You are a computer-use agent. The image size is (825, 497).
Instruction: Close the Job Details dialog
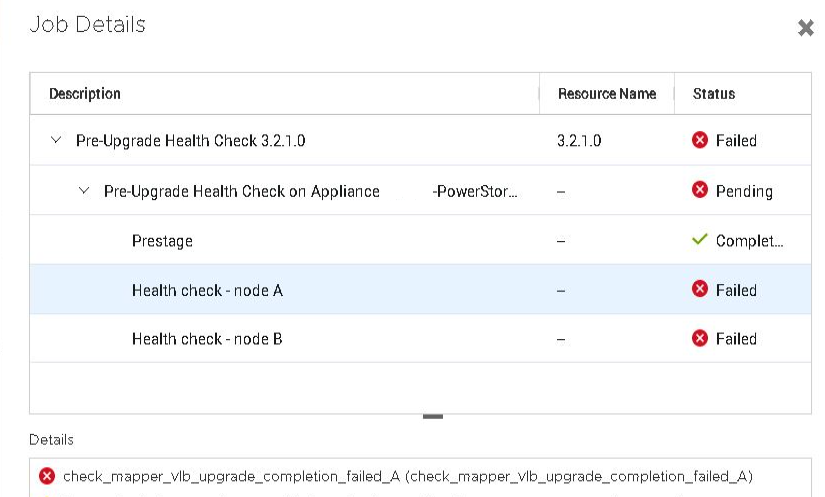tap(805, 28)
